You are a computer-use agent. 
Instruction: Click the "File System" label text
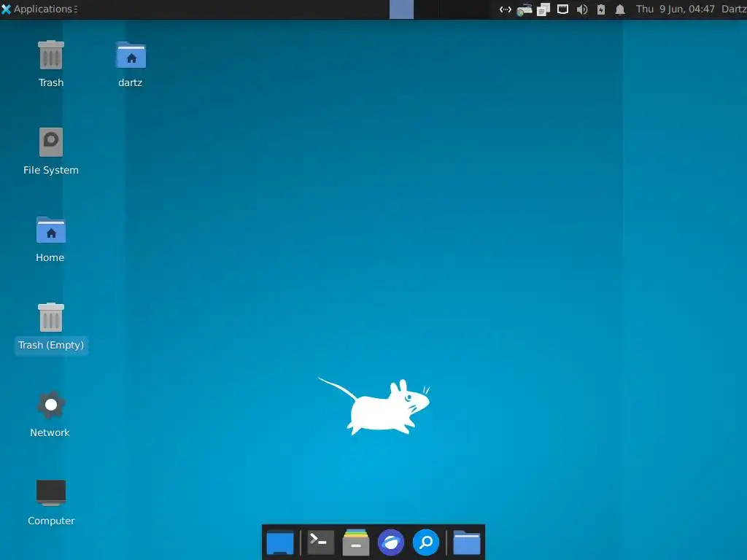click(51, 170)
